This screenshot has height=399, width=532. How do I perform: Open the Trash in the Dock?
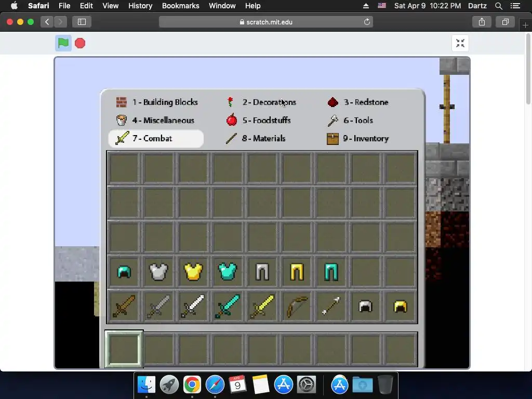385,385
